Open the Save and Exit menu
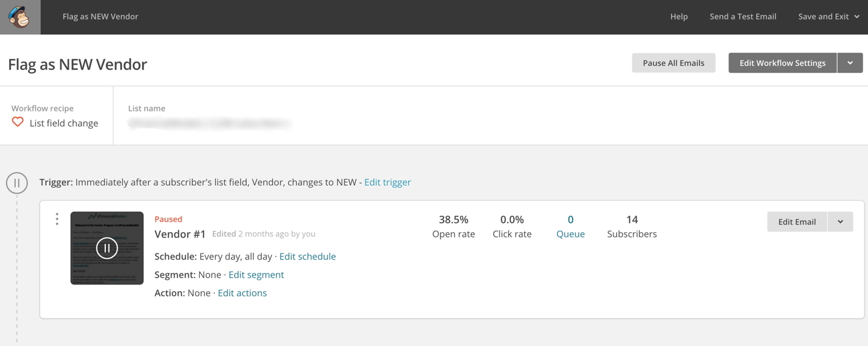868x346 pixels. [829, 16]
